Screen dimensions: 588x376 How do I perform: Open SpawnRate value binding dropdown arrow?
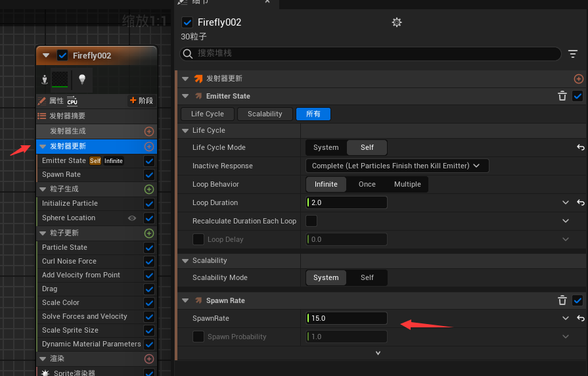[x=566, y=318]
